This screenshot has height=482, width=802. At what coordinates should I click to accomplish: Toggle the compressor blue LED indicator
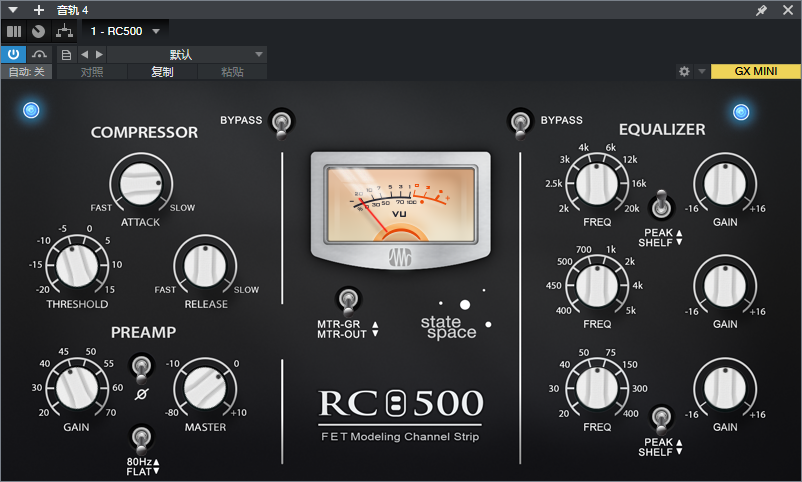[31, 110]
